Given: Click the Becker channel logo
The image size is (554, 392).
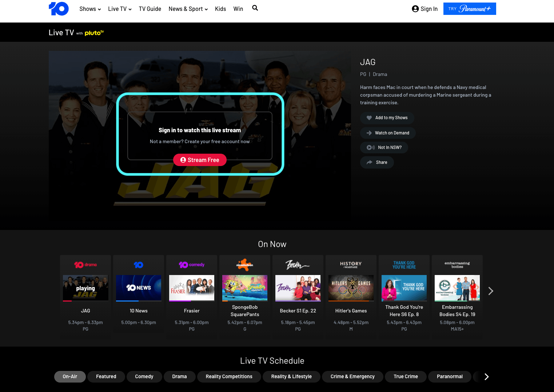Looking at the screenshot, I should pos(298,265).
